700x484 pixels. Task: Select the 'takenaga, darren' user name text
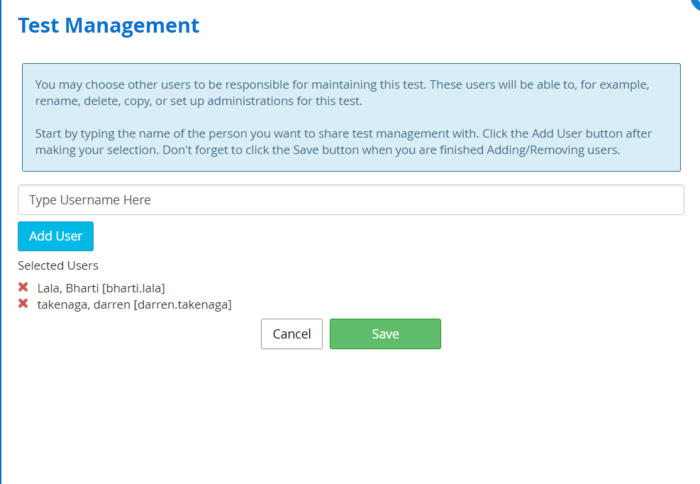click(84, 304)
